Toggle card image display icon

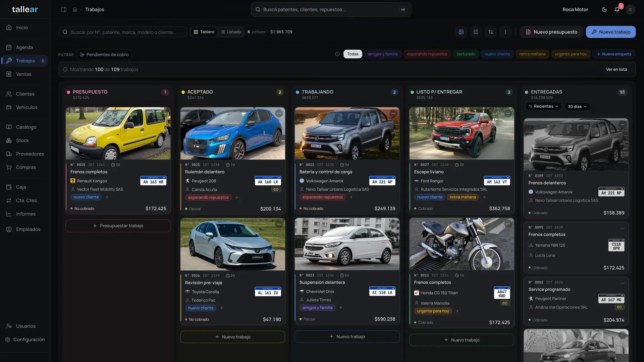pyautogui.click(x=461, y=32)
